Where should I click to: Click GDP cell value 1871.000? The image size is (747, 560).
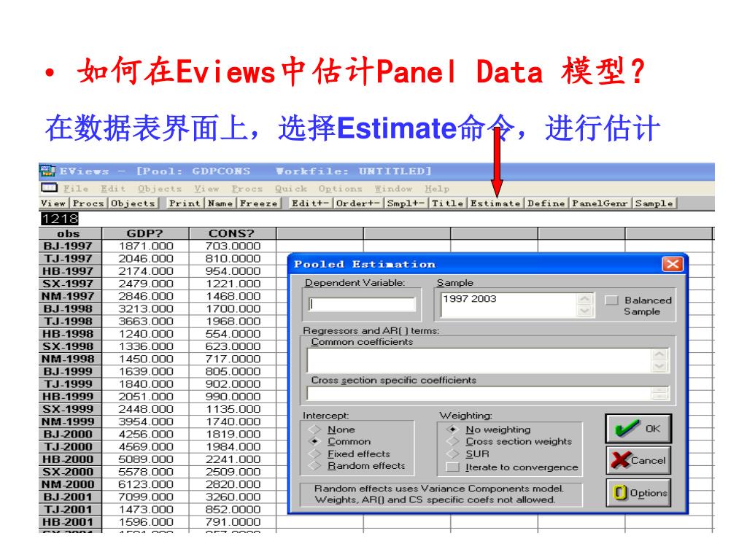(145, 246)
